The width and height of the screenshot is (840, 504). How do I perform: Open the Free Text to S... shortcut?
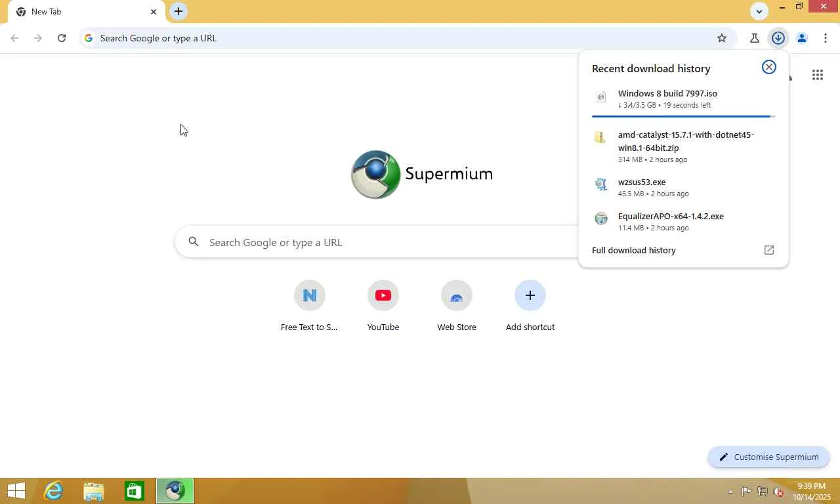pos(309,306)
